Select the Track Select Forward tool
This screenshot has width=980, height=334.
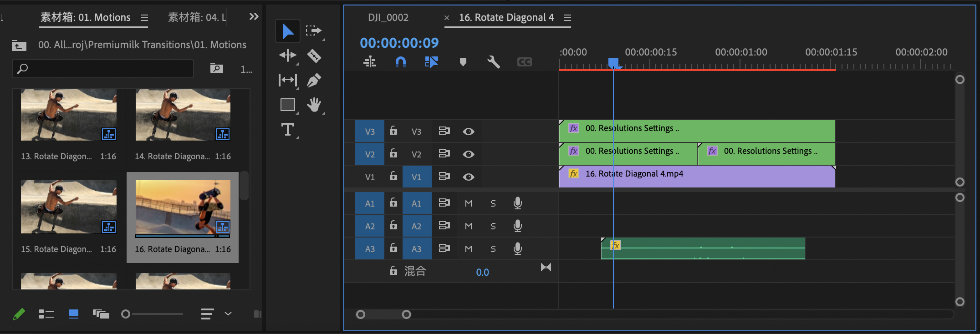pos(314,31)
